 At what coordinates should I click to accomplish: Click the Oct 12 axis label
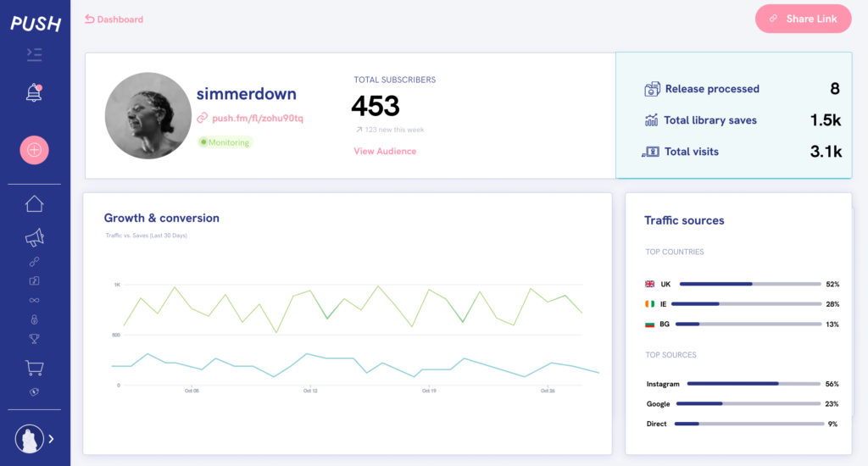[x=310, y=391]
